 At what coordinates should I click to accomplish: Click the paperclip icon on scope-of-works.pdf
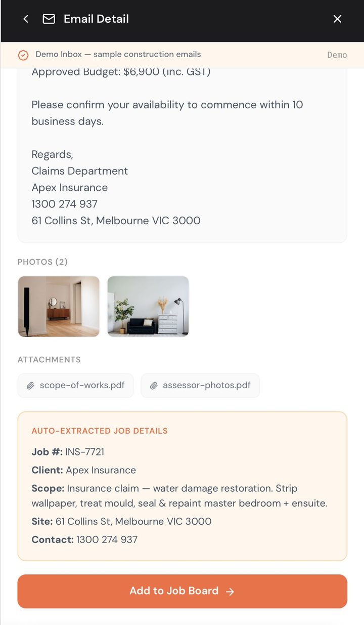coord(30,386)
